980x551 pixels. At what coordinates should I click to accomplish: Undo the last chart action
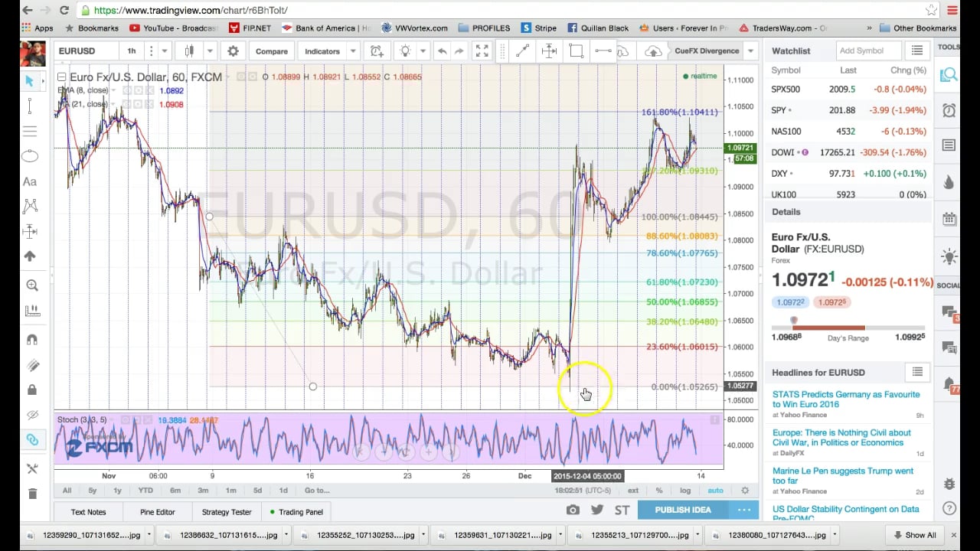(442, 51)
